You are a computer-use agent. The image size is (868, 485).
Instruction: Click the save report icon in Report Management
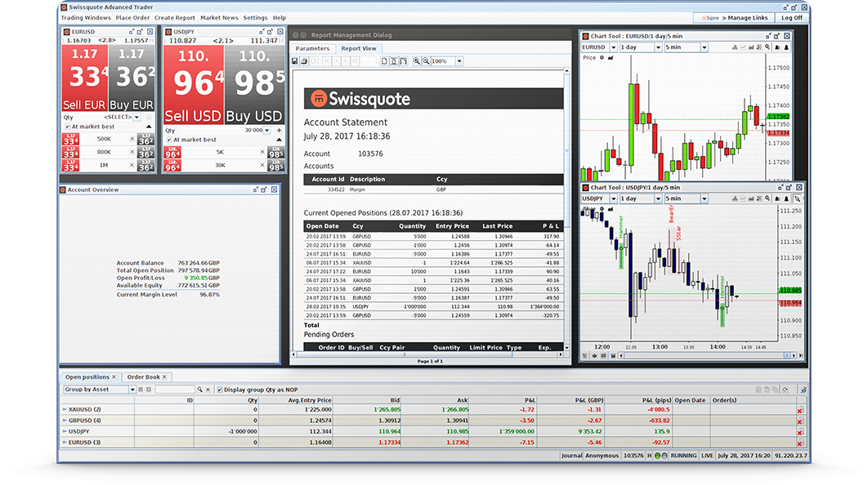pos(294,61)
